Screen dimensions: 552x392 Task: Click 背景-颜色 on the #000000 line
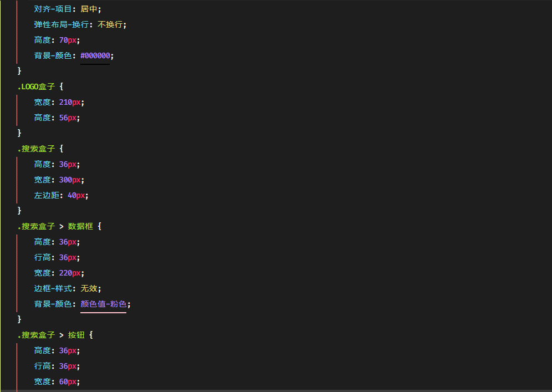[x=53, y=55]
